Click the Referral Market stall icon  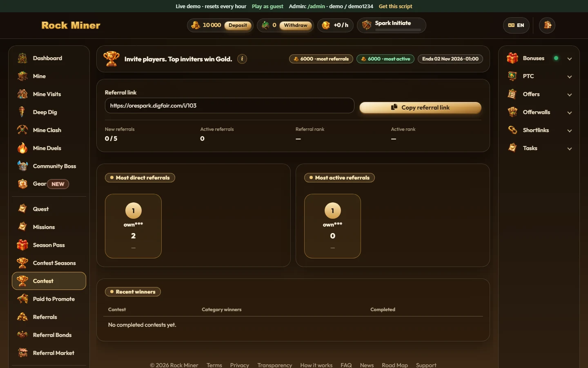22,353
